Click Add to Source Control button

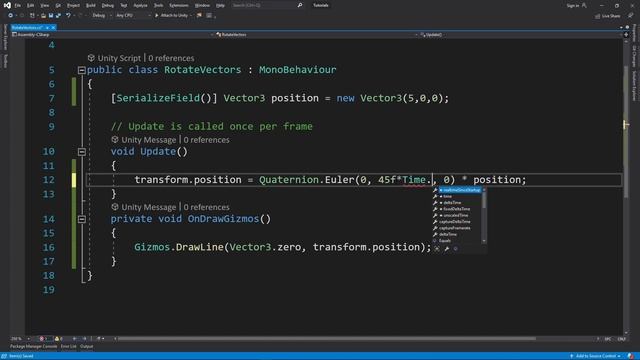(596, 356)
